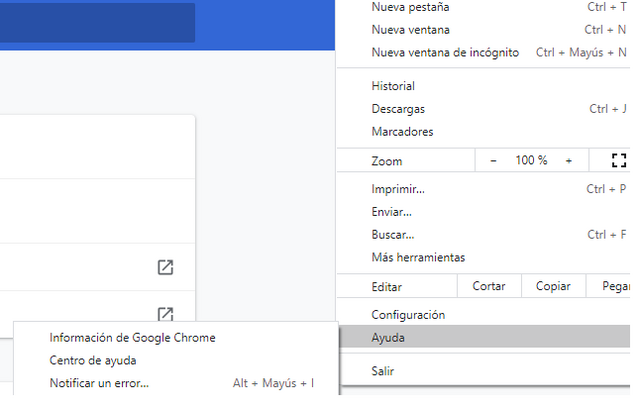Increase zoom with the plus button
The image size is (640, 408).
point(569,161)
